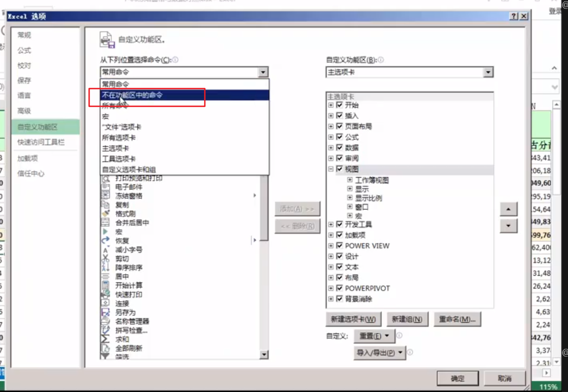
Task: Click the 新建组 button
Action: [x=408, y=319]
